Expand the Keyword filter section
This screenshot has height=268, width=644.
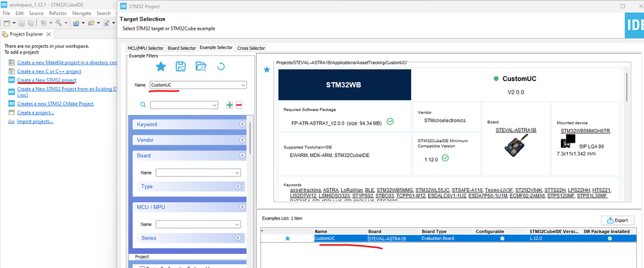[x=242, y=125]
